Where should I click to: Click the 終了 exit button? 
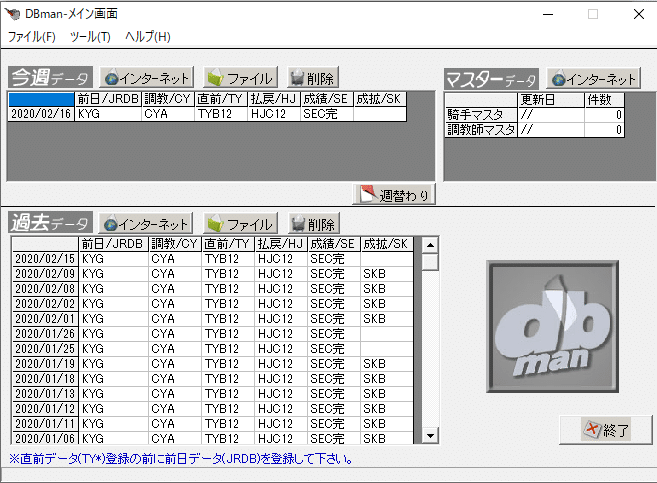(606, 430)
